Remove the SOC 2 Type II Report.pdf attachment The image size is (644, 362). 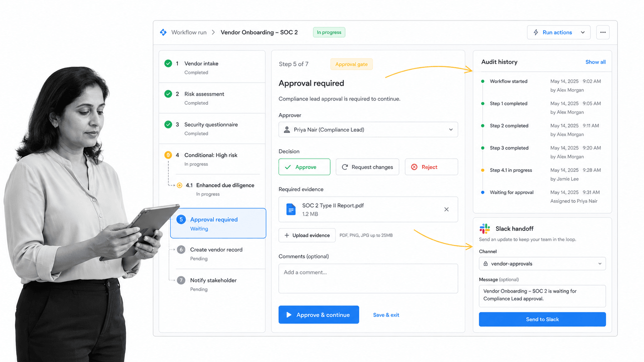(x=446, y=209)
